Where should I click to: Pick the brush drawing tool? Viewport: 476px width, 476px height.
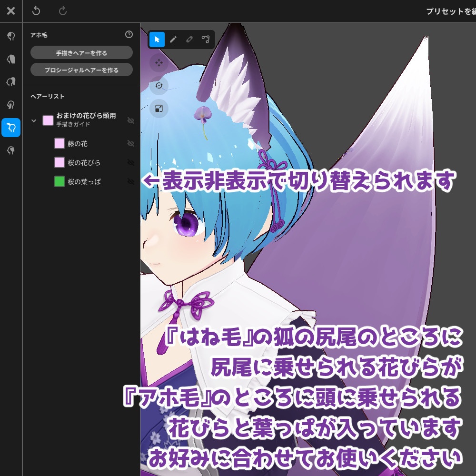[x=173, y=40]
